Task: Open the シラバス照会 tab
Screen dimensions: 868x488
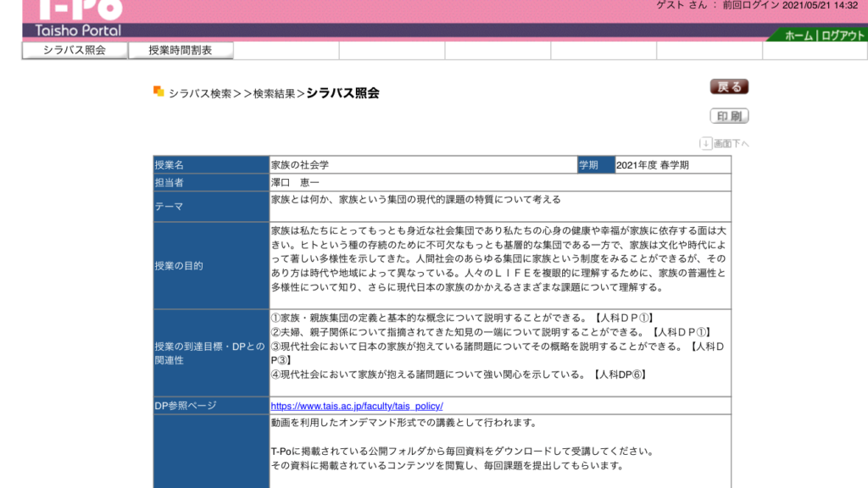Action: coord(75,50)
